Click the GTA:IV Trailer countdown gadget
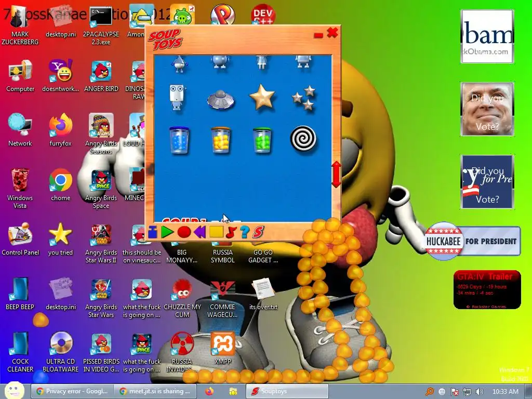Image resolution: width=532 pixels, height=399 pixels. pyautogui.click(x=487, y=290)
